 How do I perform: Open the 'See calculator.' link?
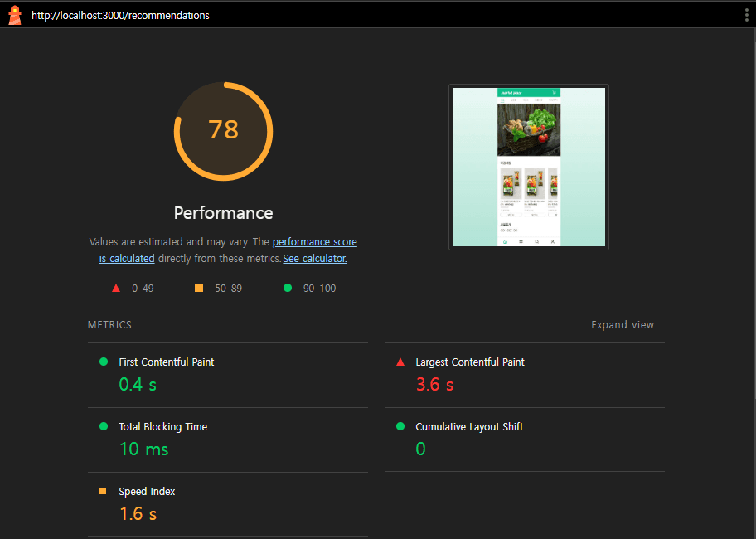[315, 259]
